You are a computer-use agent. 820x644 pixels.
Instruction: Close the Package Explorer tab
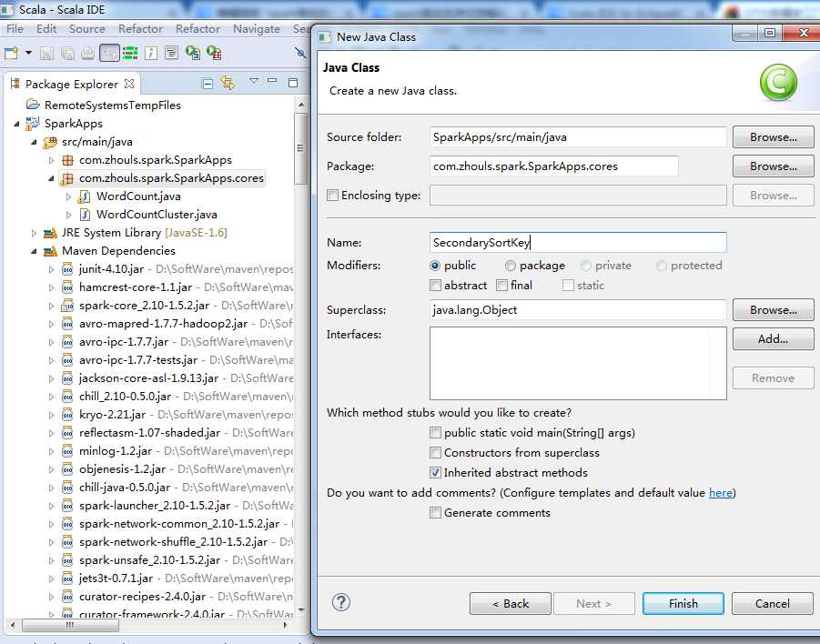tap(129, 84)
